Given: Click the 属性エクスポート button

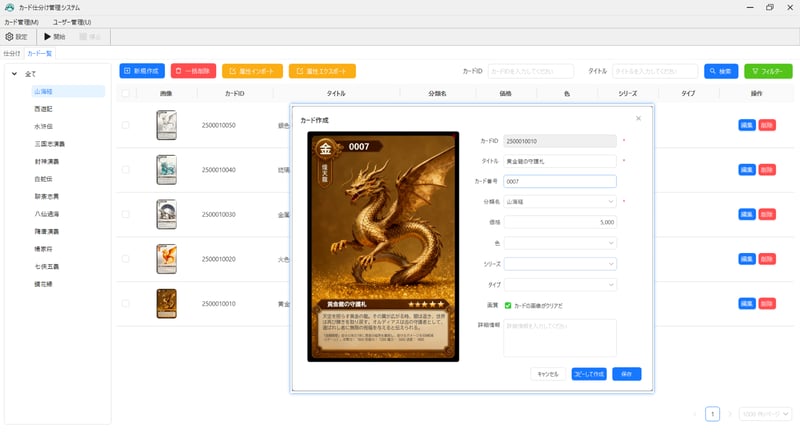Looking at the screenshot, I should 322,71.
